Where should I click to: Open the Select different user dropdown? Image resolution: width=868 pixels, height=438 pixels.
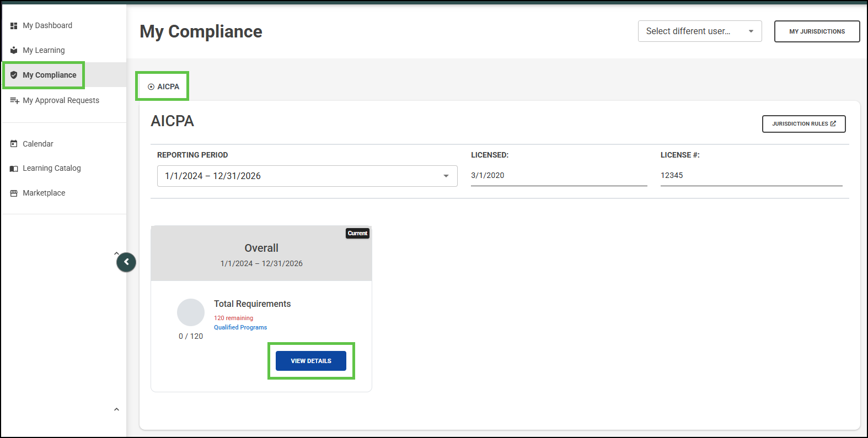[699, 31]
